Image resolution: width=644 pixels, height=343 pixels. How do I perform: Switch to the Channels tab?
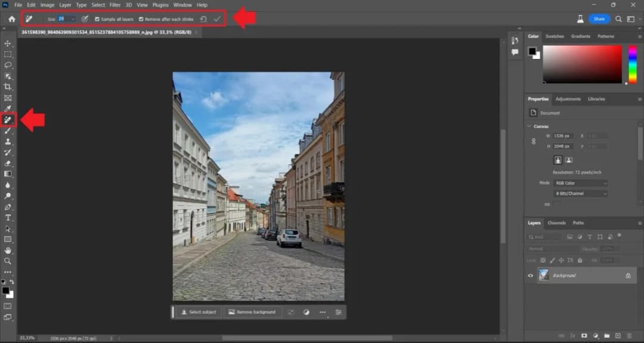coord(556,223)
